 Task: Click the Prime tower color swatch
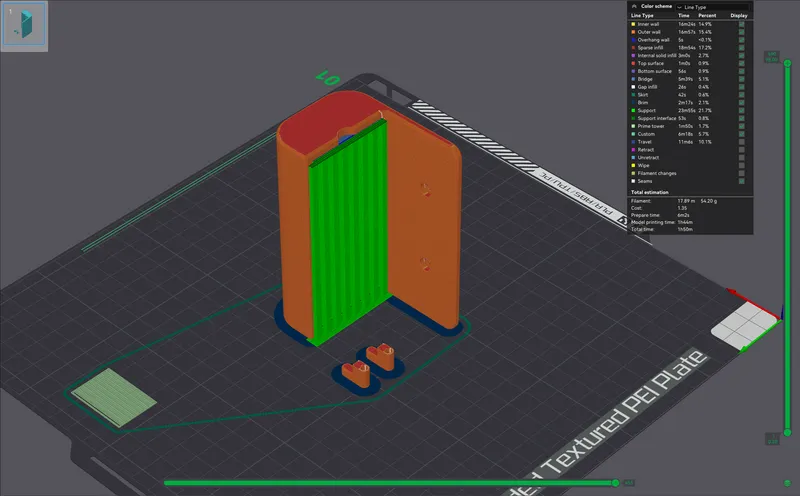tap(633, 126)
